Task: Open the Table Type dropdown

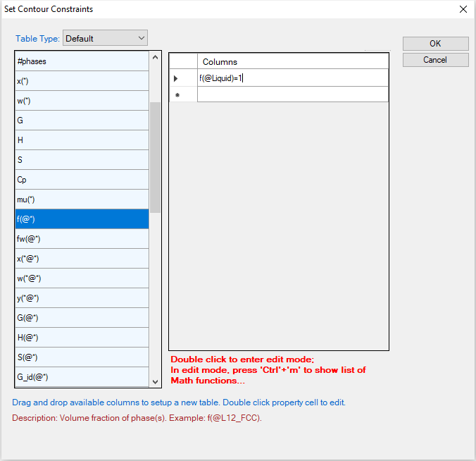Action: pos(105,38)
